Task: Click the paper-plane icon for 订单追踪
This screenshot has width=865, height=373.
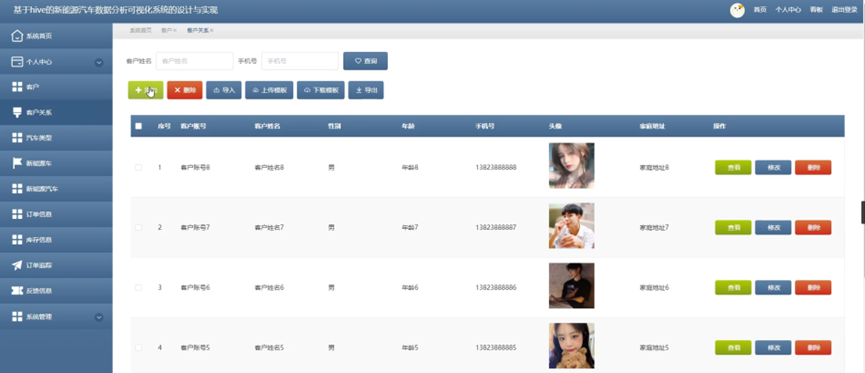Action: coord(17,265)
